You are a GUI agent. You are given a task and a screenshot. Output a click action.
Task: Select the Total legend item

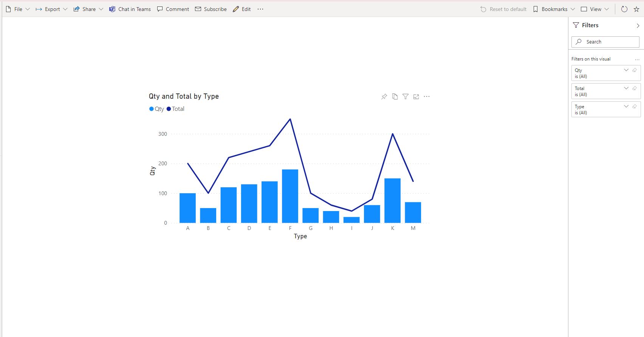click(175, 109)
